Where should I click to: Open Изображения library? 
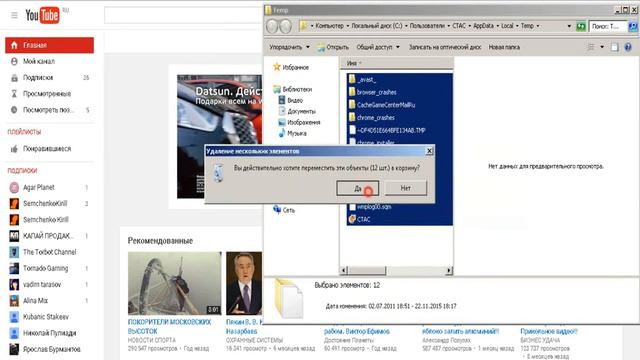(299, 122)
